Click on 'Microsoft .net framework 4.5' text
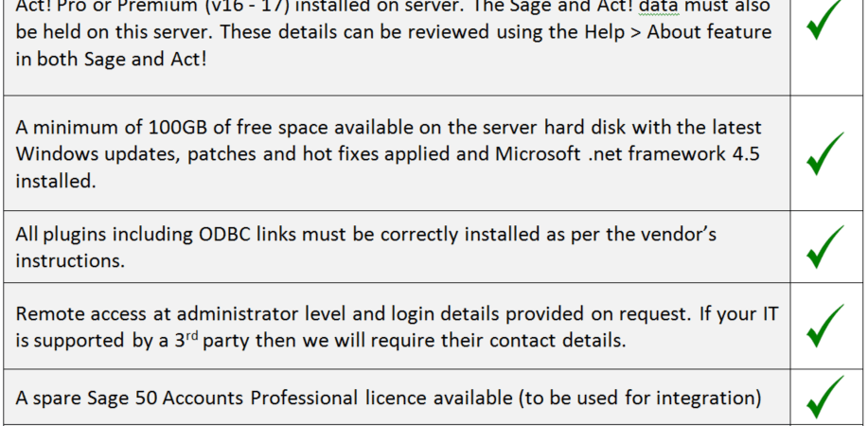The width and height of the screenshot is (868, 426). pos(628,154)
